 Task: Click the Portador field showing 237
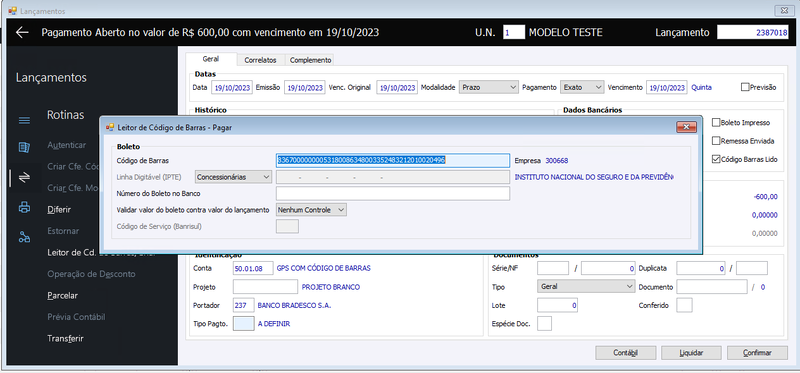click(243, 305)
